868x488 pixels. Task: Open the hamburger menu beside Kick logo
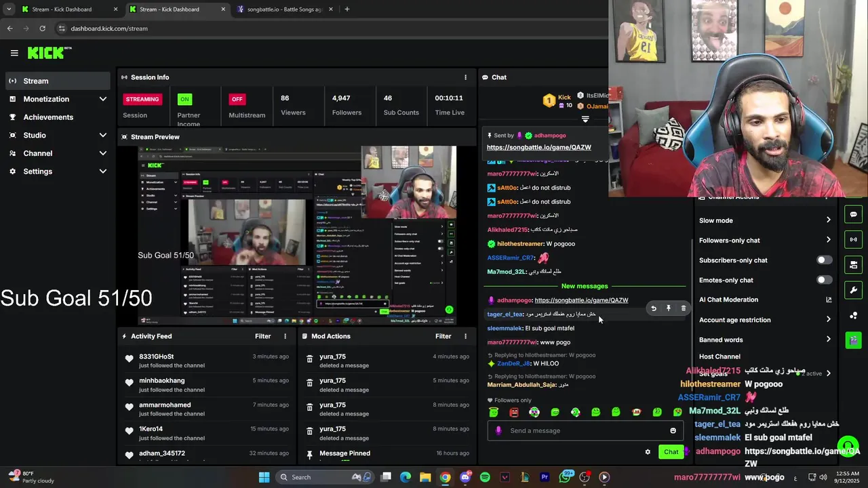pyautogui.click(x=14, y=53)
